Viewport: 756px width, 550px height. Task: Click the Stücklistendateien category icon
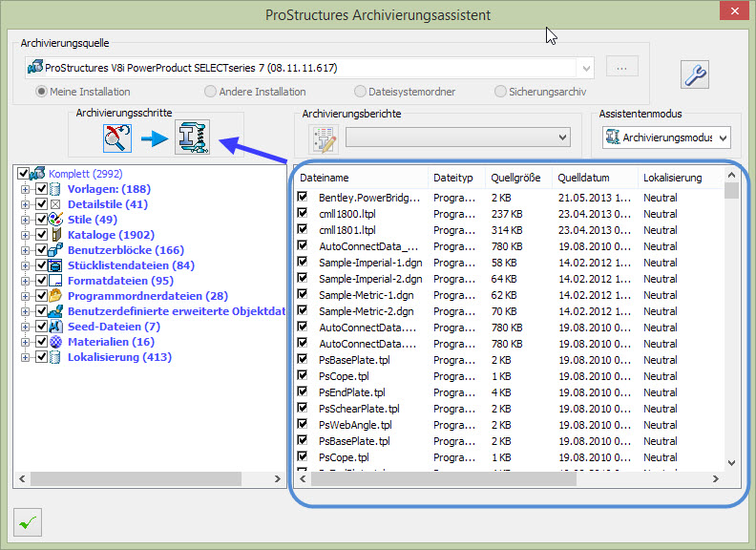[56, 265]
